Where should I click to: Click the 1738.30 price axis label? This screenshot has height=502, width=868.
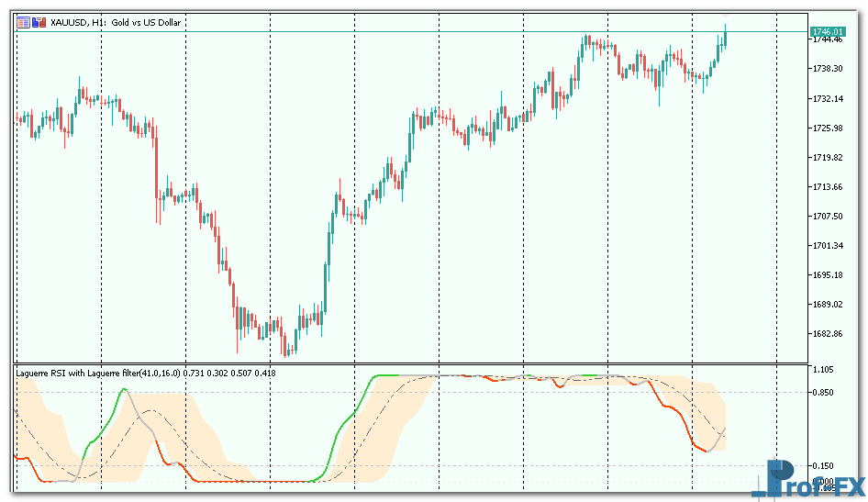(x=828, y=69)
